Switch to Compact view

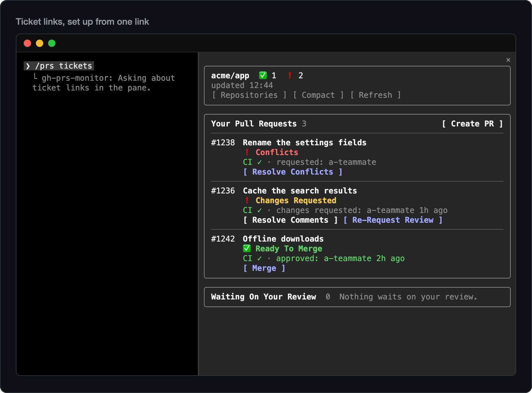[x=318, y=95]
